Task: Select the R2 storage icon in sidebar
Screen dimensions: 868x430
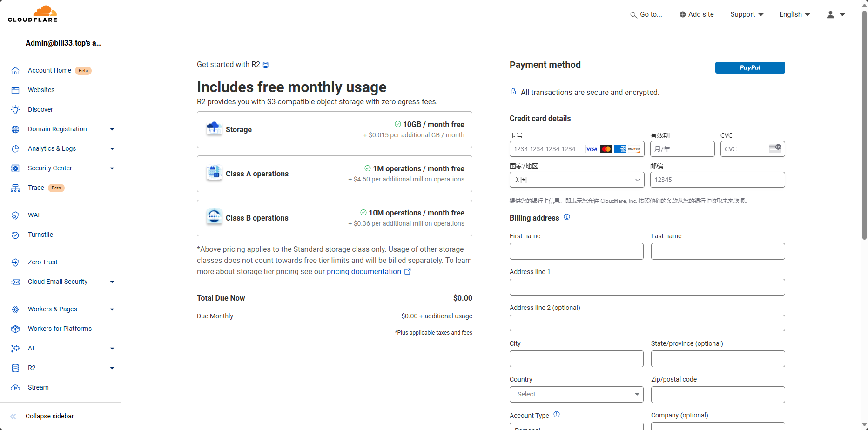Action: [15, 368]
